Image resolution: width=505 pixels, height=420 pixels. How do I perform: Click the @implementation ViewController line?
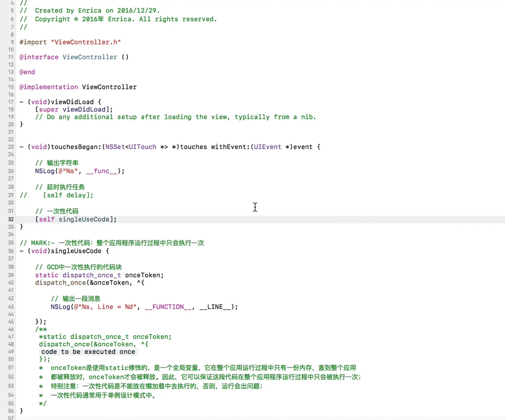pos(78,87)
